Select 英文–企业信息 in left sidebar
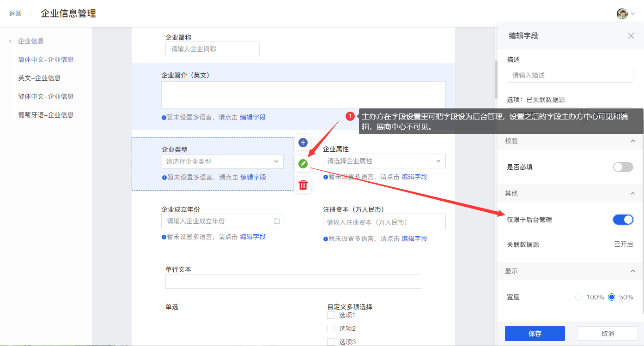This screenshot has width=644, height=346. (39, 78)
